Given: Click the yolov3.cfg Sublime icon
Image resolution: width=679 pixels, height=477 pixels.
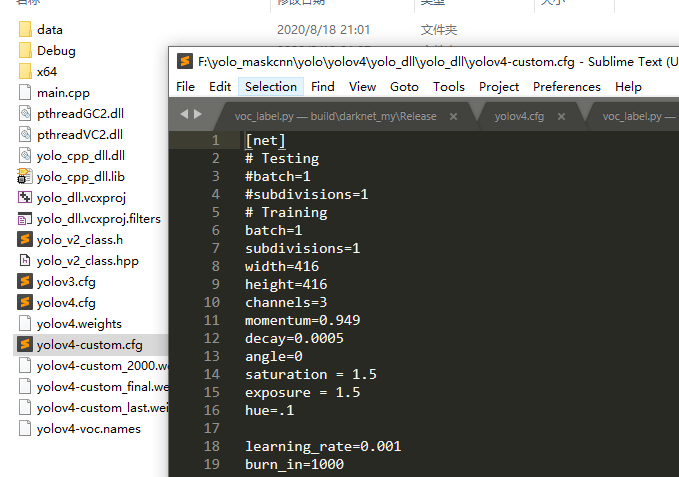Looking at the screenshot, I should tap(25, 281).
